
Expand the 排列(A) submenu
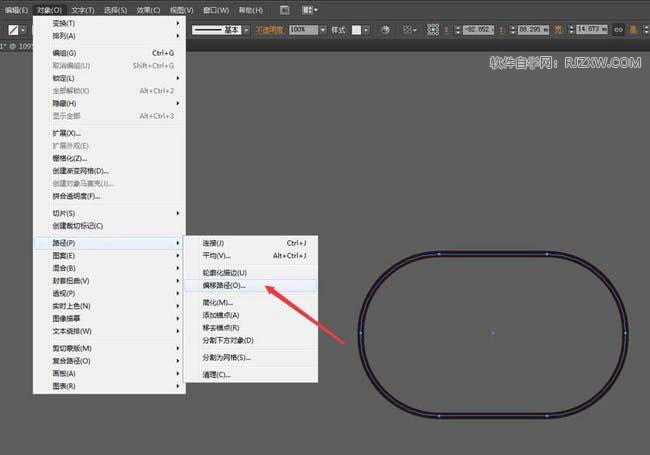tap(109, 36)
